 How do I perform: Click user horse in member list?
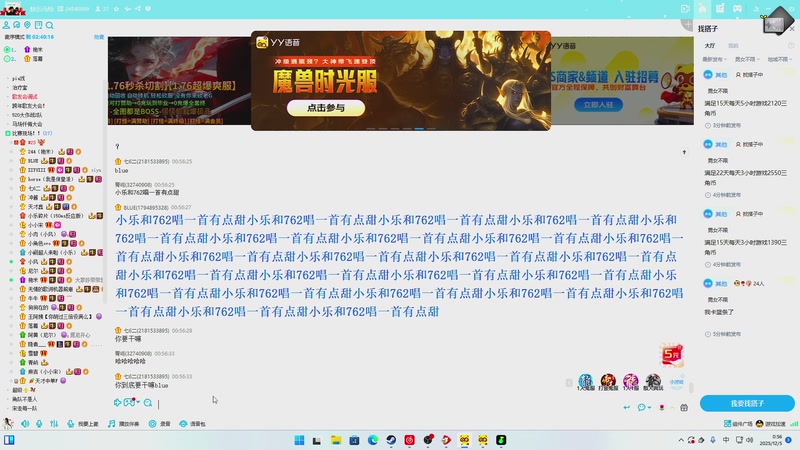(51, 179)
